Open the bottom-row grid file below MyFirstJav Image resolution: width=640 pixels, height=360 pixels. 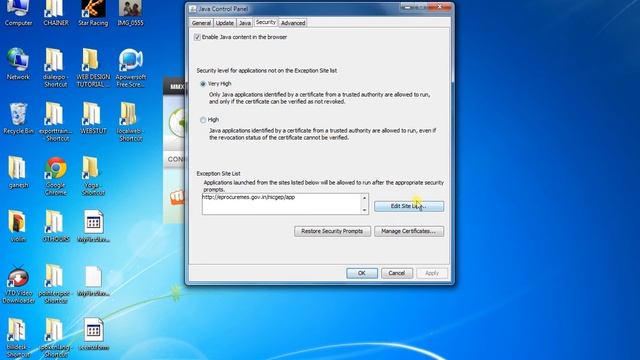(93, 335)
